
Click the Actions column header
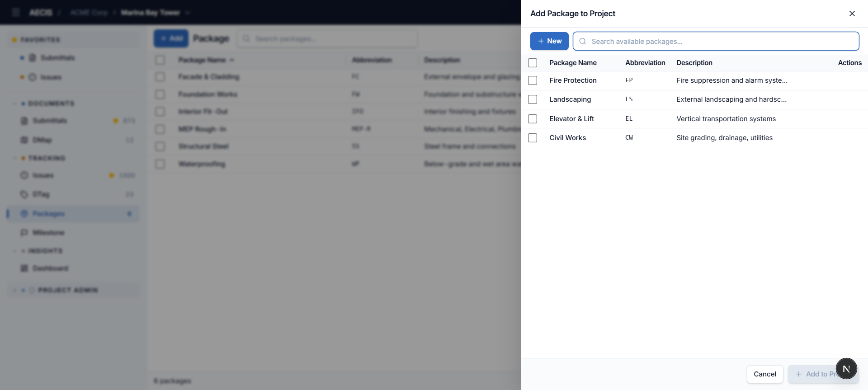(x=850, y=63)
